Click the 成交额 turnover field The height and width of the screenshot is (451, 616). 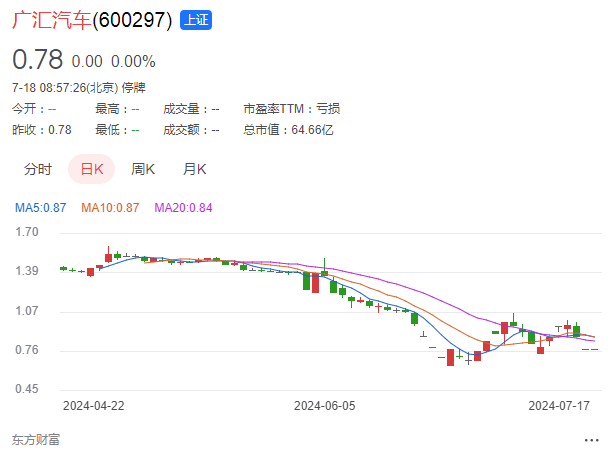coord(191,130)
